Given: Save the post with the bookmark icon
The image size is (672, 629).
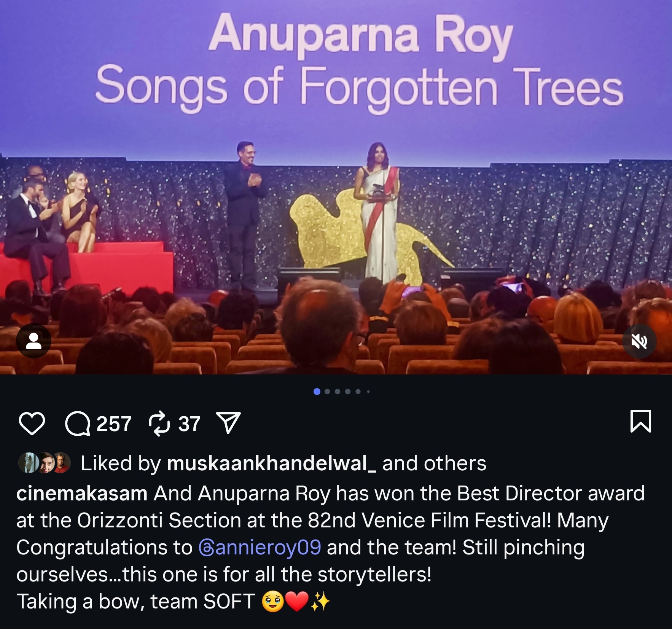Looking at the screenshot, I should [641, 422].
